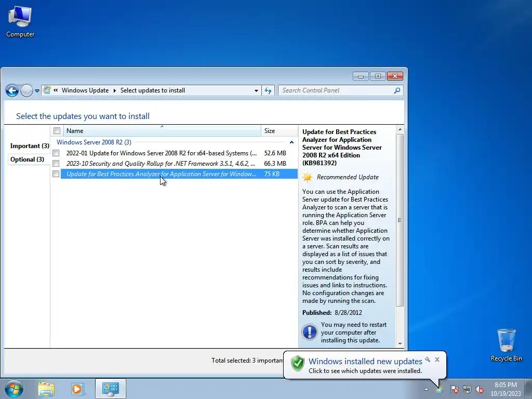Image resolution: width=532 pixels, height=399 pixels.
Task: Click the KB981392 update title in details
Action: (342, 147)
